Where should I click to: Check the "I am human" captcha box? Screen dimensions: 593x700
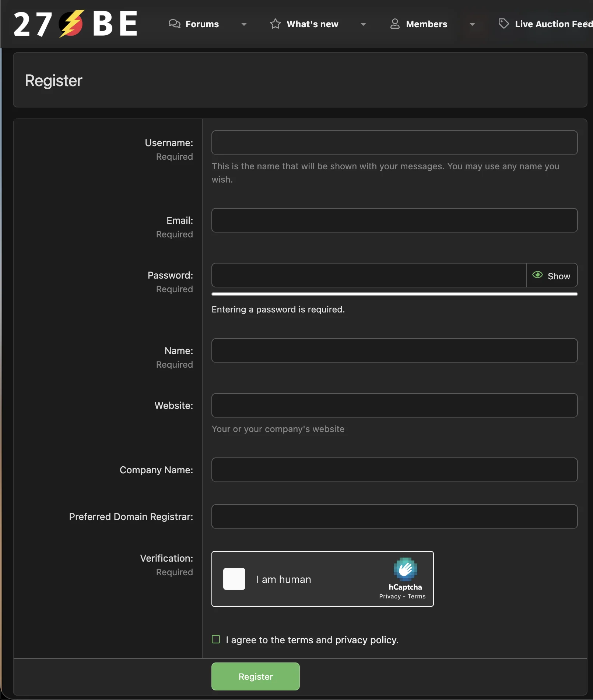[234, 579]
